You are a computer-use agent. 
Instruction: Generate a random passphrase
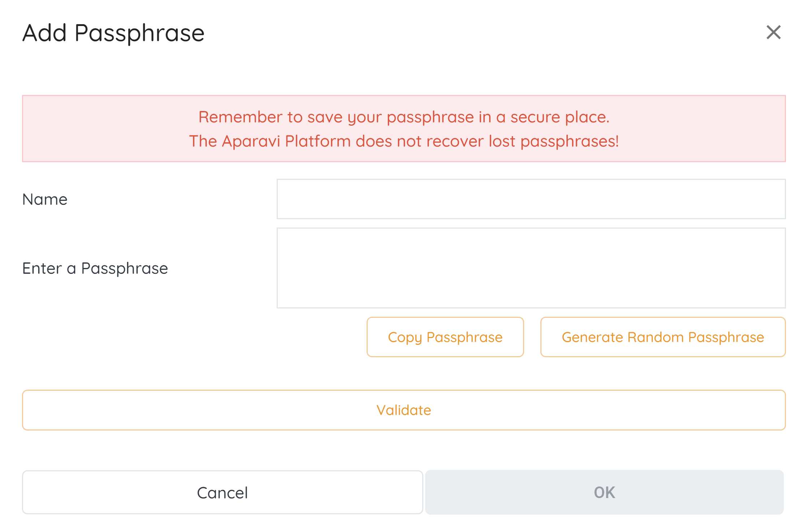[663, 337]
